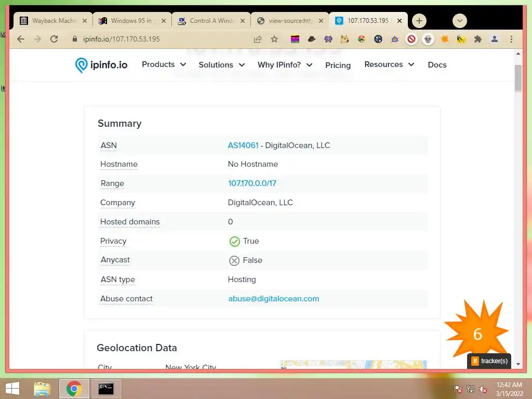Click the Hosted domains label
The width and height of the screenshot is (532, 399).
[x=130, y=221]
